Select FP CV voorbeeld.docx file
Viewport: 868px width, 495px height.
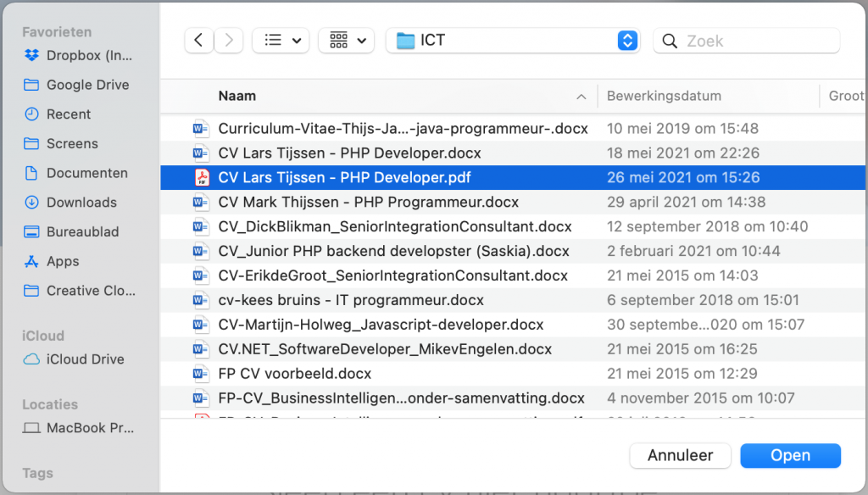294,374
